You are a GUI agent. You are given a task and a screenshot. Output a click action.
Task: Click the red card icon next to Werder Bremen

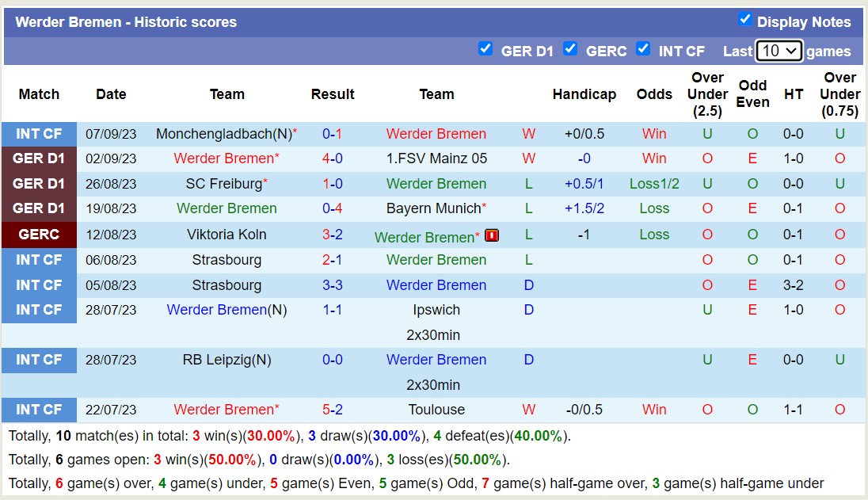pyautogui.click(x=492, y=235)
